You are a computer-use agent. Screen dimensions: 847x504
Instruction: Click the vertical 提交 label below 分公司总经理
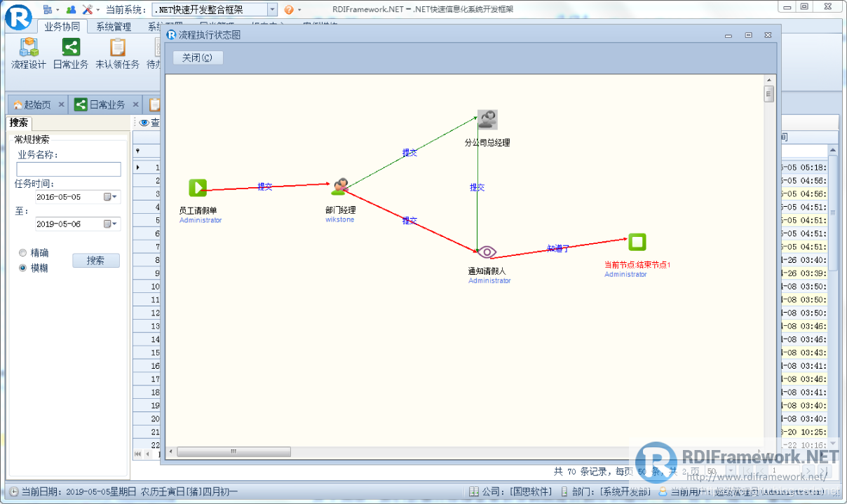tap(477, 187)
